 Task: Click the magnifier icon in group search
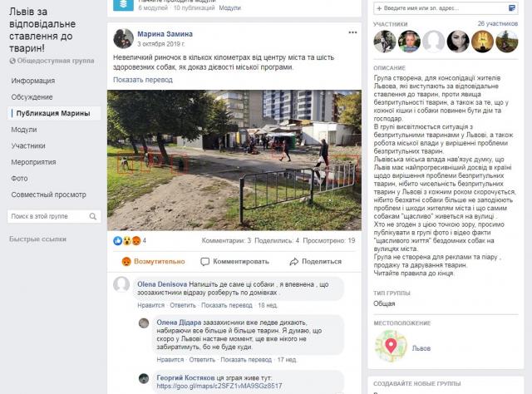pos(92,216)
